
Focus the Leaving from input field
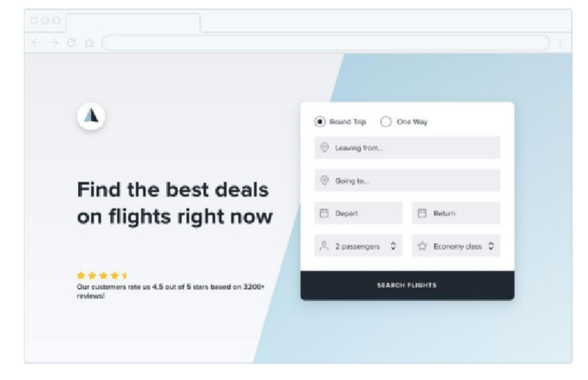407,148
